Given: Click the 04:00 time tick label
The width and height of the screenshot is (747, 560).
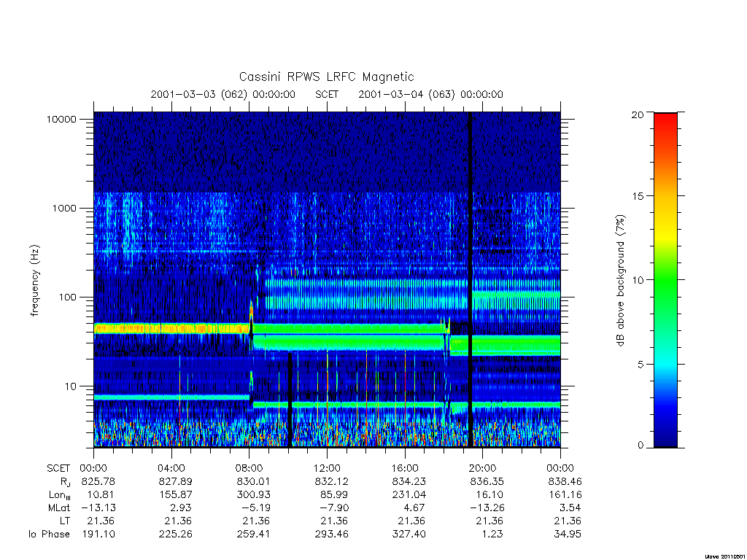Looking at the screenshot, I should [171, 468].
